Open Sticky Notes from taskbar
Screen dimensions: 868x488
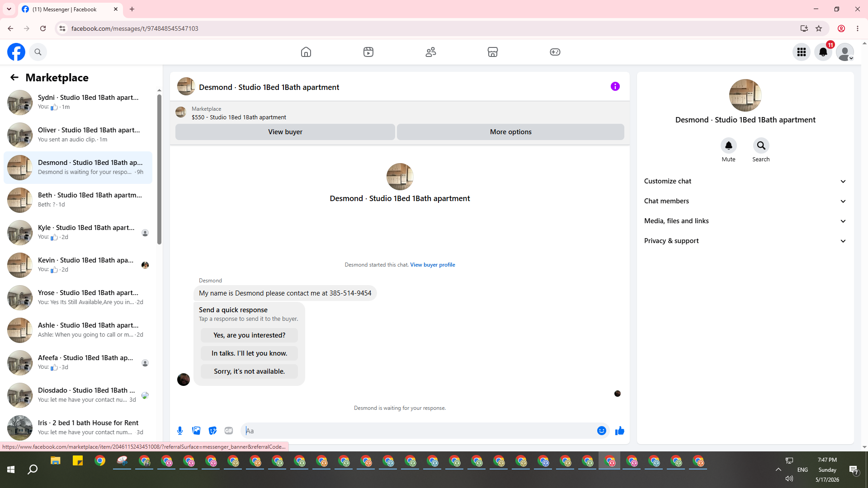click(x=78, y=461)
